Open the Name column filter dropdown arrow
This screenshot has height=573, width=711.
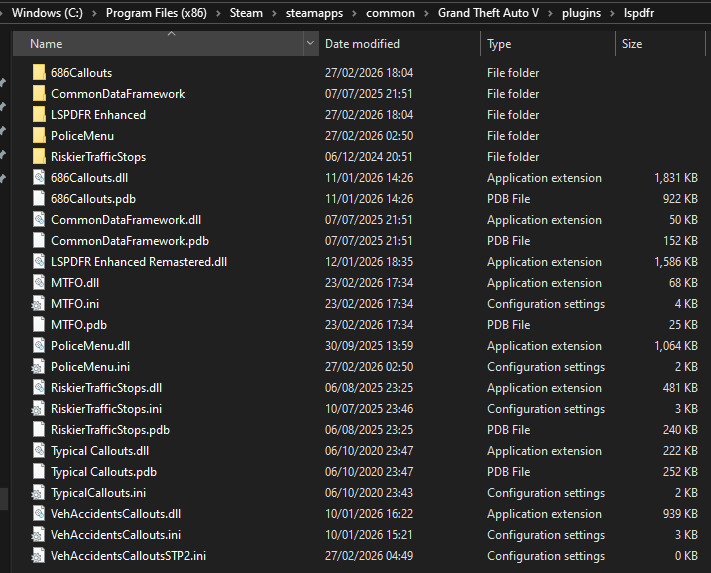(311, 44)
